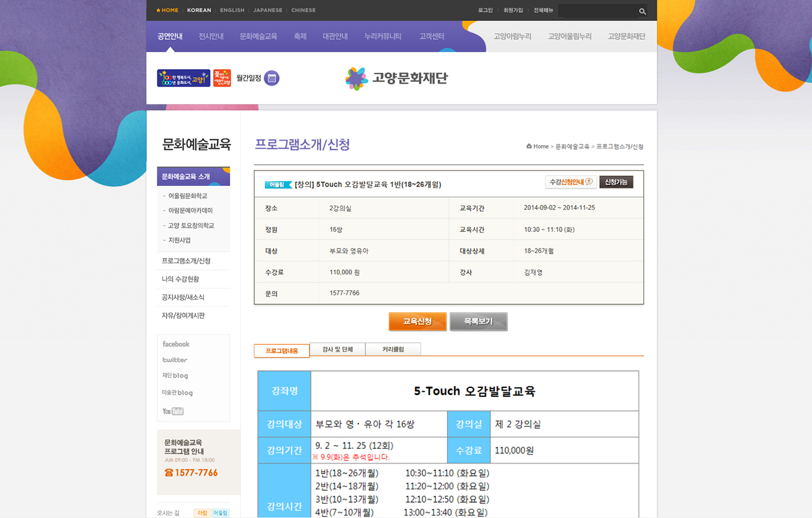Open the 100만 행복도시 고양 banner

tap(183, 78)
